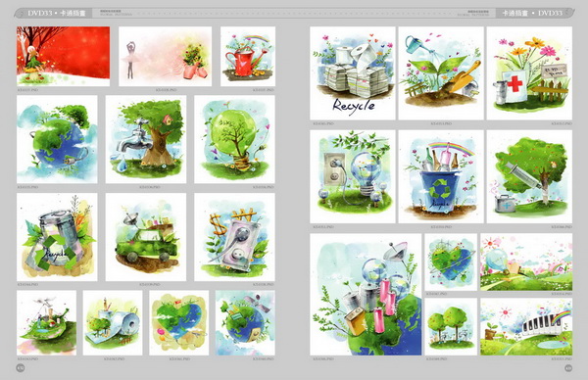Image resolution: width=588 pixels, height=380 pixels.
Task: Select the piano keyboard rainbow landscape
Action: 526,327
